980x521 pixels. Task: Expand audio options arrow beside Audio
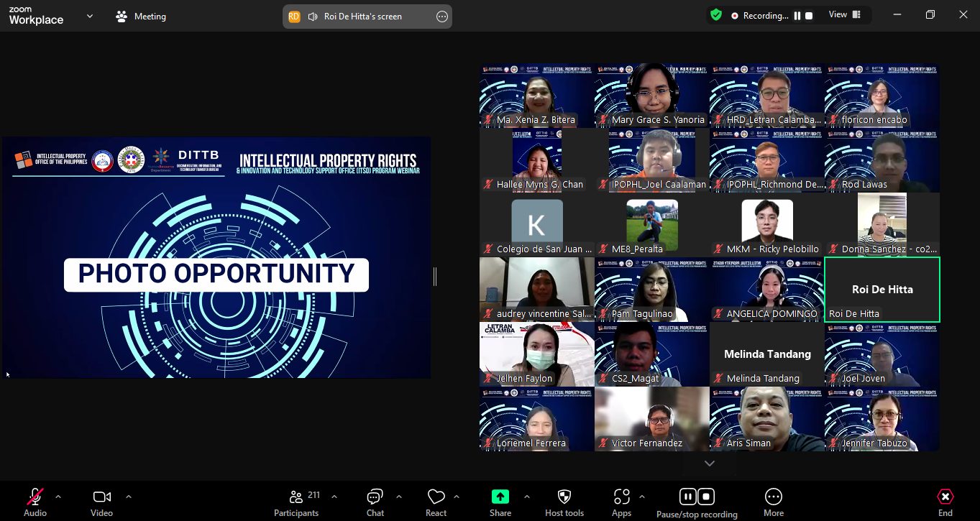pos(58,497)
